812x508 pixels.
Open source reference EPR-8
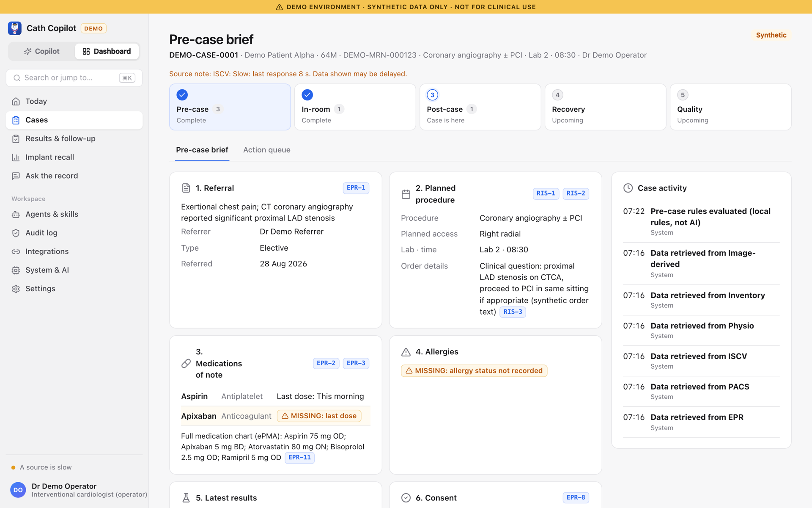coord(576,498)
